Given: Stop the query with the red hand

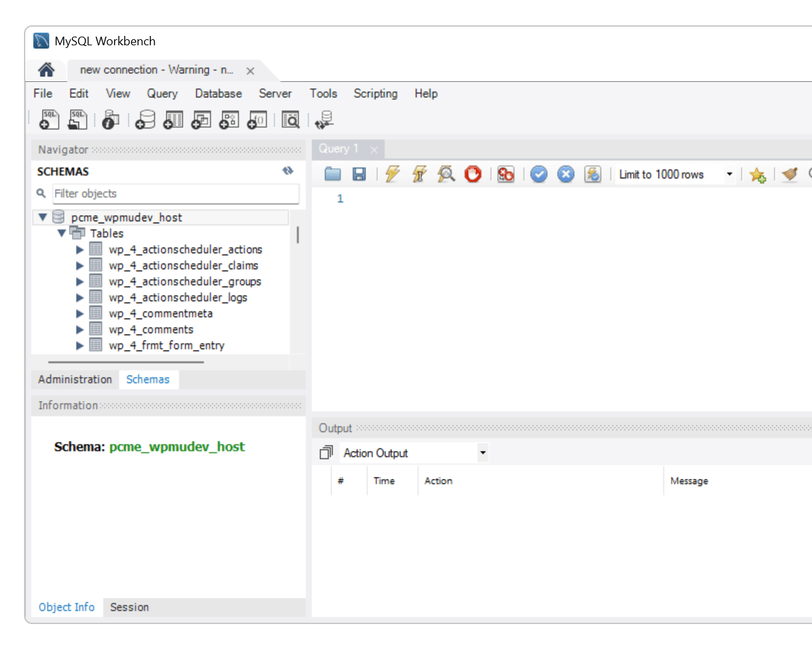Looking at the screenshot, I should pos(473,174).
